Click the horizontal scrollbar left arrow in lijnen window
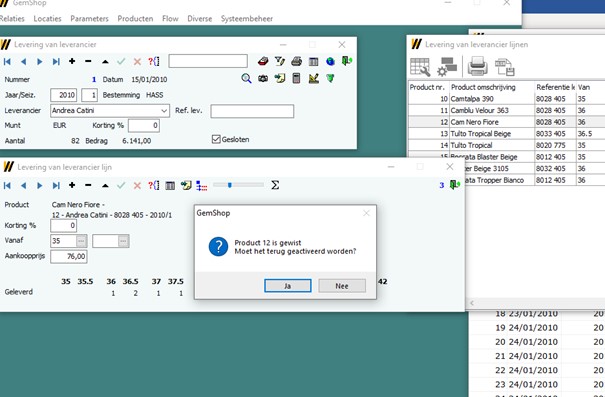This screenshot has width=605, height=397. [x=472, y=303]
